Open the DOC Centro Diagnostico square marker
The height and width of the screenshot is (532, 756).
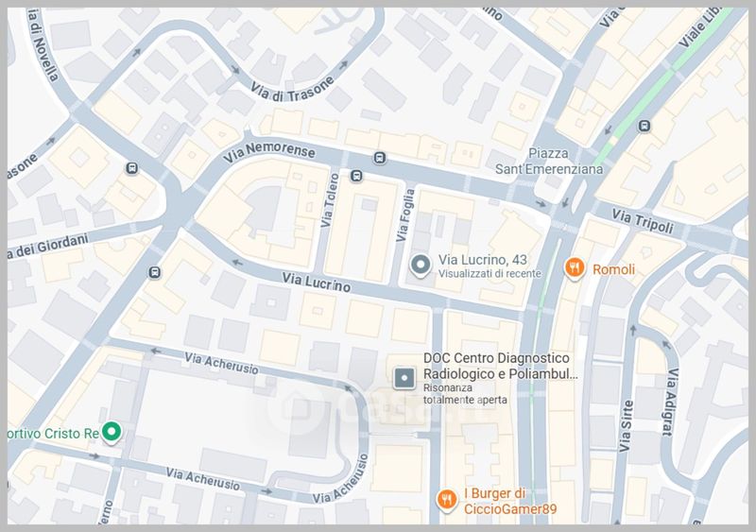click(404, 378)
